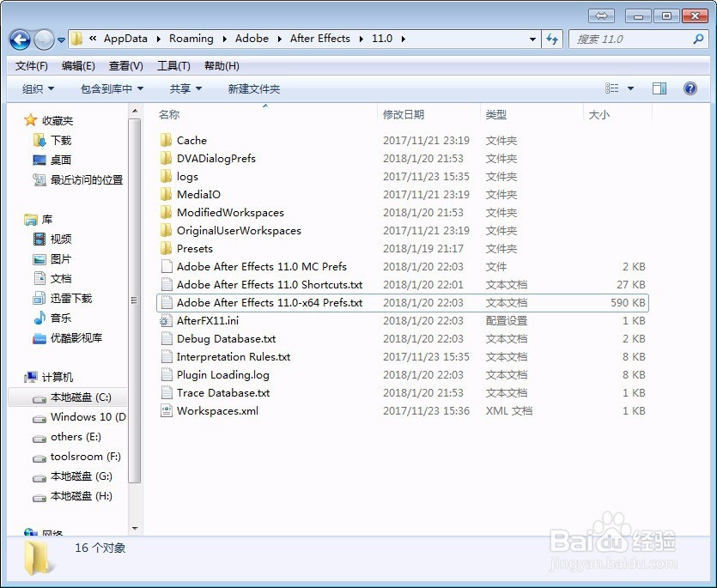Click AppData in the address breadcrumb
This screenshot has width=717, height=588.
pyautogui.click(x=125, y=39)
